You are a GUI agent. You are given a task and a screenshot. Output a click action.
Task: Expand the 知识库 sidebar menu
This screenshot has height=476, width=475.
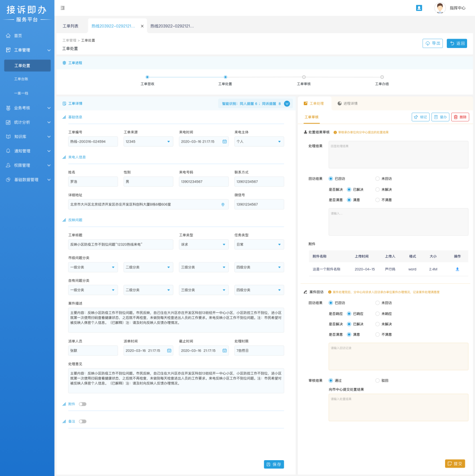pos(27,137)
